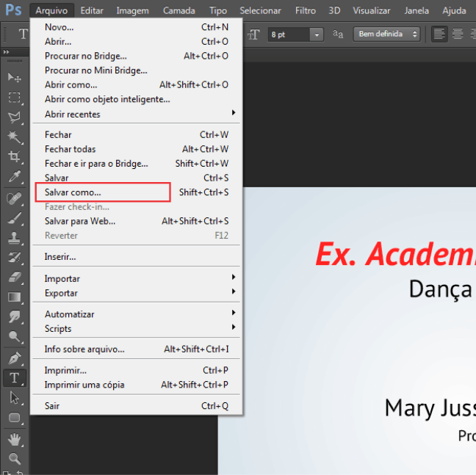
Task: Select the Rectangular Marquee tool
Action: click(14, 98)
